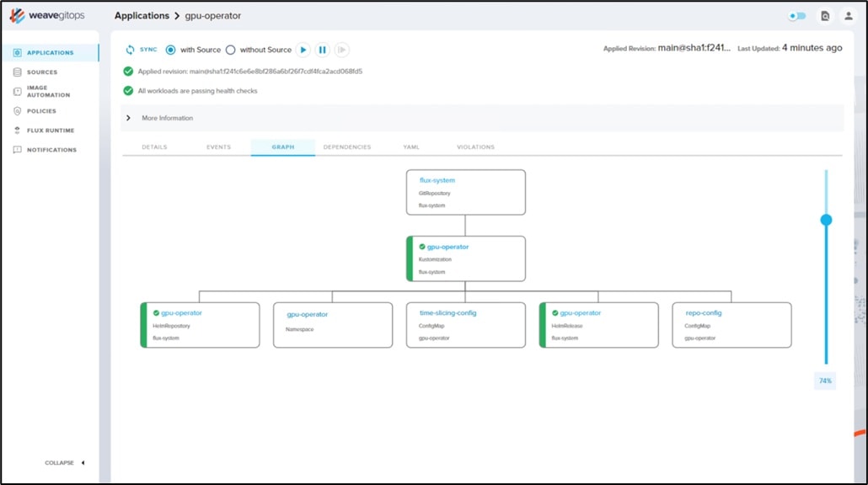Collapse the sidebar navigation
This screenshot has width=868, height=485.
[x=65, y=463]
